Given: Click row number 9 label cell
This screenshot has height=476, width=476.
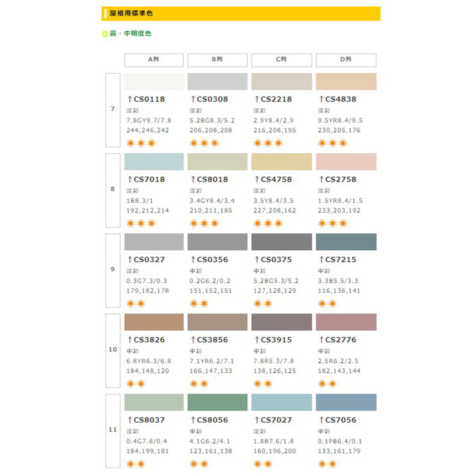Looking at the screenshot, I should click(x=113, y=270).
